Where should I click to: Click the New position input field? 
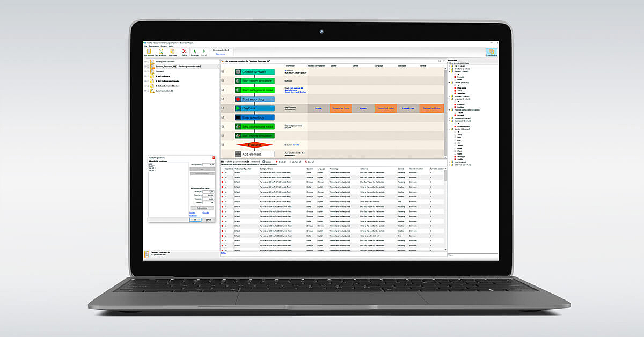tap(208, 165)
